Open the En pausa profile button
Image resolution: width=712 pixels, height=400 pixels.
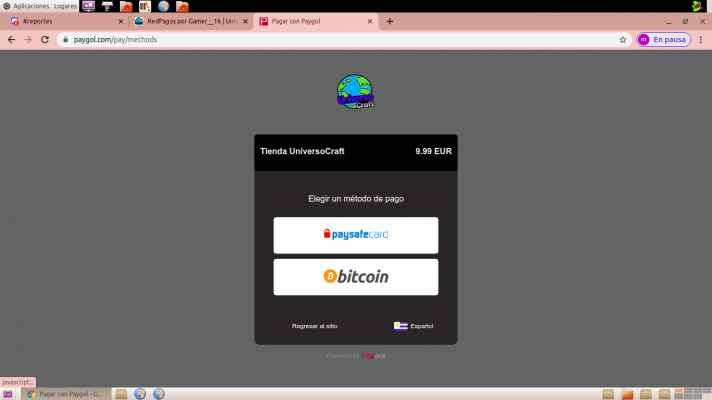click(663, 40)
